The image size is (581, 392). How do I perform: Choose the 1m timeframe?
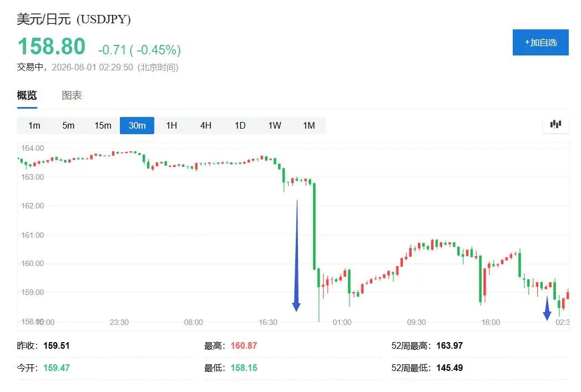[x=34, y=125]
